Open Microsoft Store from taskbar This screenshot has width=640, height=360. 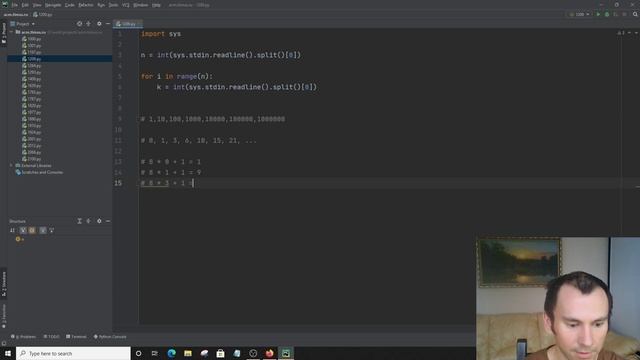pyautogui.click(x=220, y=353)
